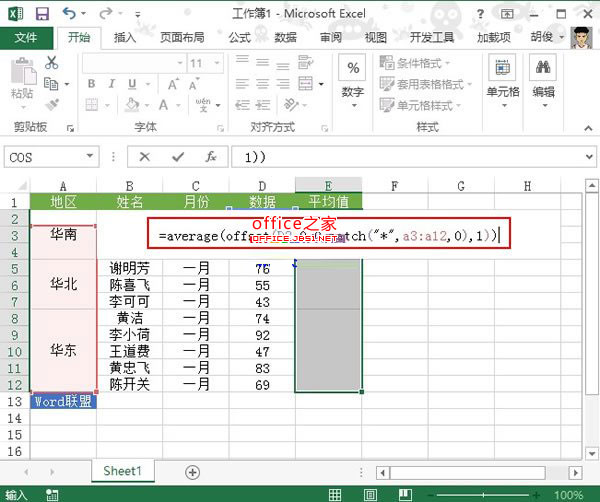Click the Orientation text angle icon

click(x=291, y=104)
